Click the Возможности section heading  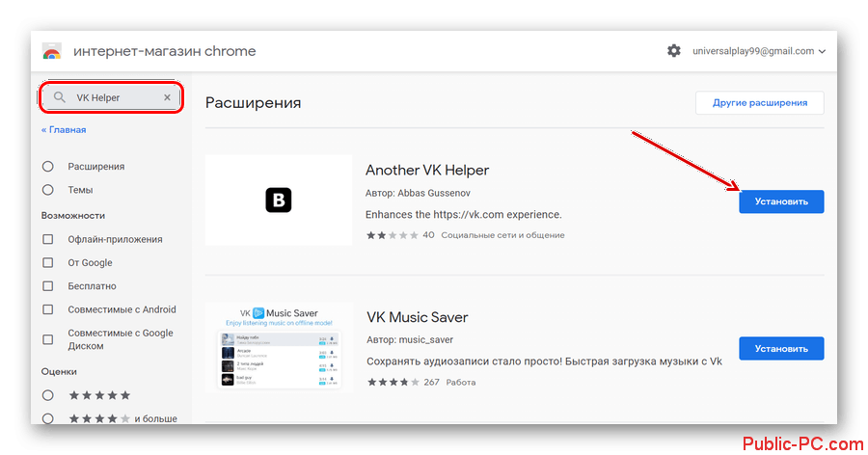(73, 215)
